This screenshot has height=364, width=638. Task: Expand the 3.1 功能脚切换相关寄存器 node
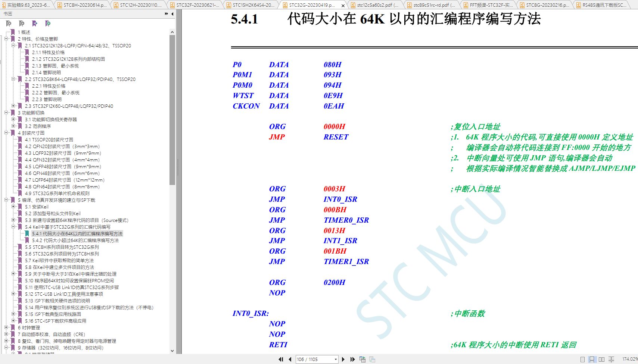tap(13, 119)
